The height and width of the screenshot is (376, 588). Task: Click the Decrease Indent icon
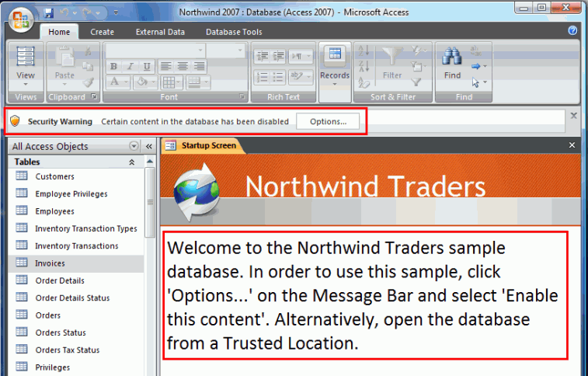(x=262, y=56)
